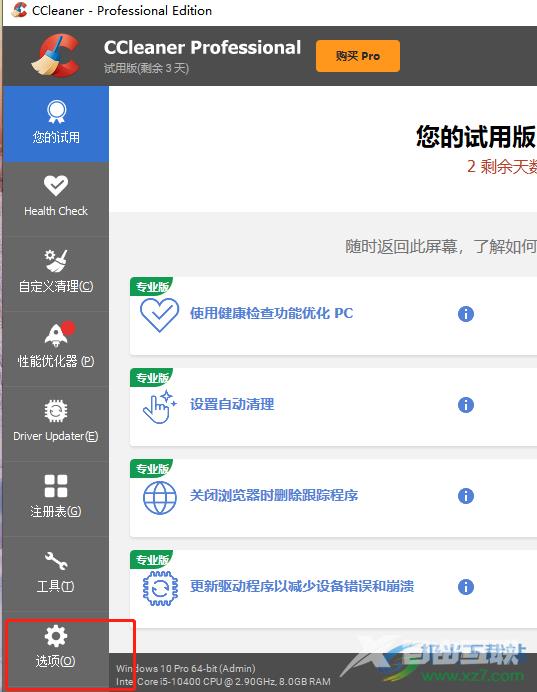Click the CCleaner Professional header title

[203, 48]
